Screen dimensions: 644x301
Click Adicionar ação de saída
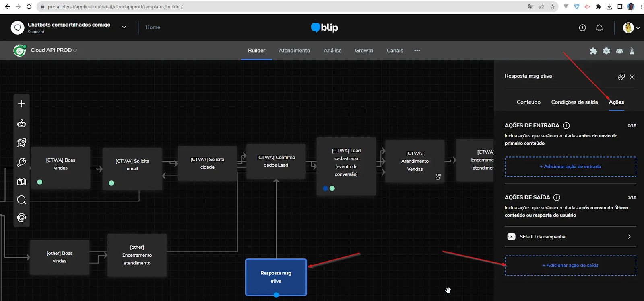tap(570, 265)
